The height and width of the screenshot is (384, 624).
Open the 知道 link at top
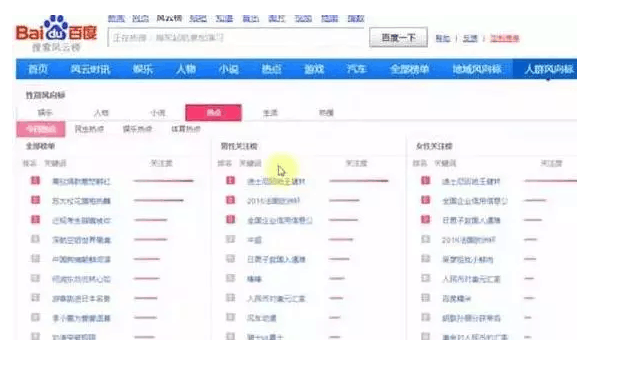224,18
